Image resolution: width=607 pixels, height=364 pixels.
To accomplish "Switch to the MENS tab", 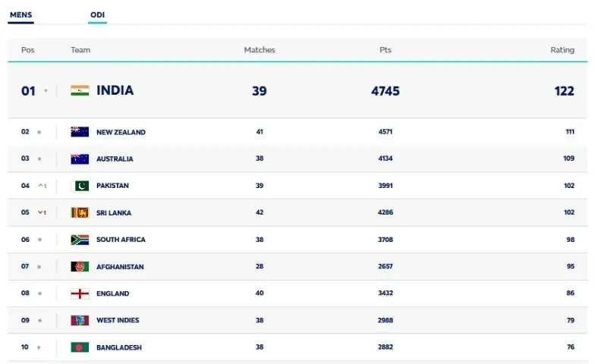I will tap(20, 14).
